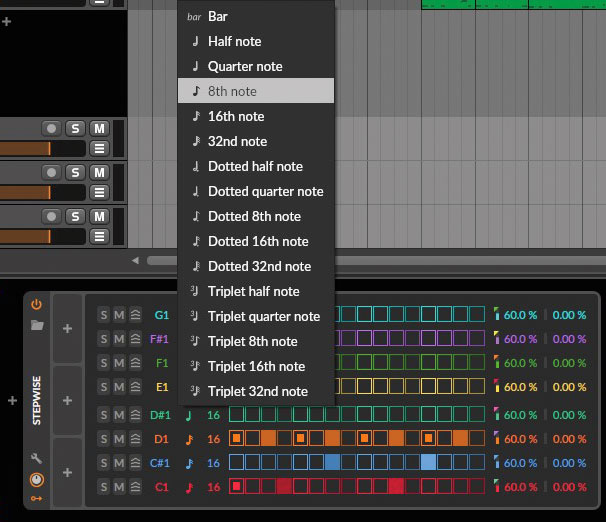Screen dimensions: 606x522
Task: Select 16th note from the list
Action: tap(236, 116)
